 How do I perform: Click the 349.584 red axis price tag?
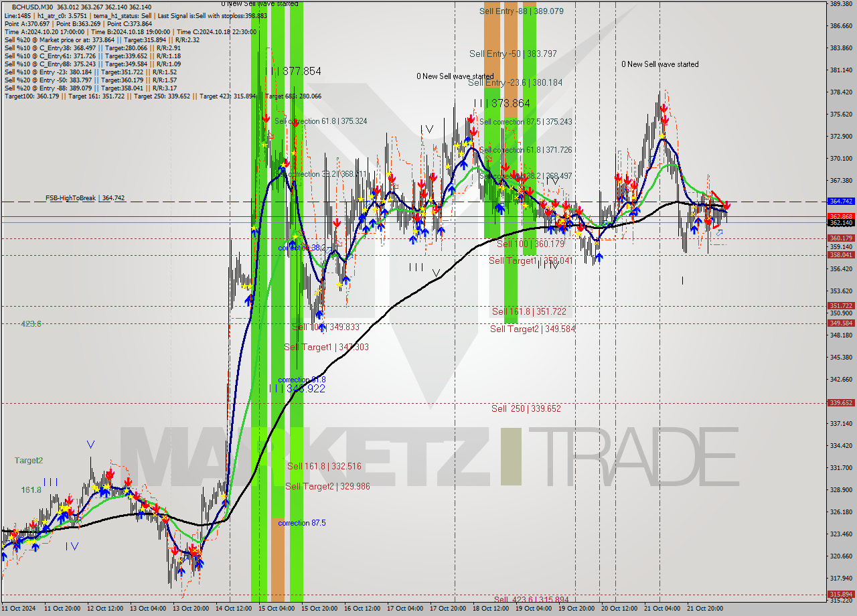[841, 323]
